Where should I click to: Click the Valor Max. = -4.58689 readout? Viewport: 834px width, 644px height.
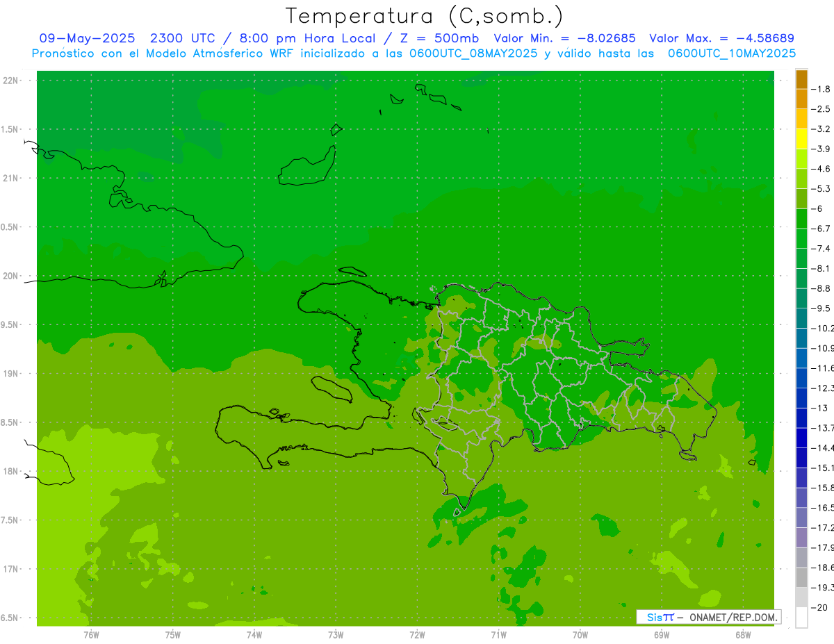(721, 38)
